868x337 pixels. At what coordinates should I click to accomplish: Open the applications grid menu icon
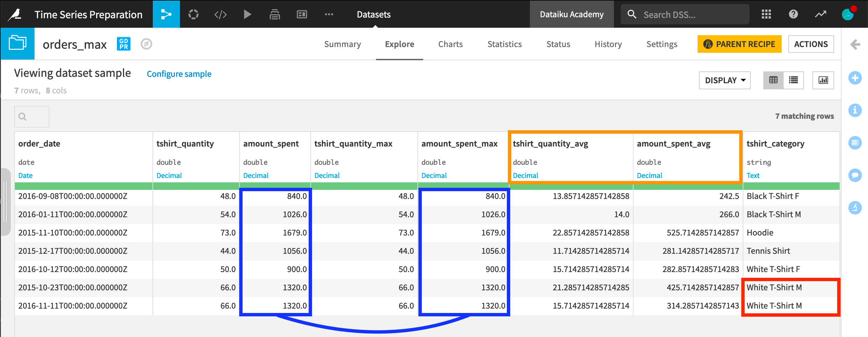(766, 14)
